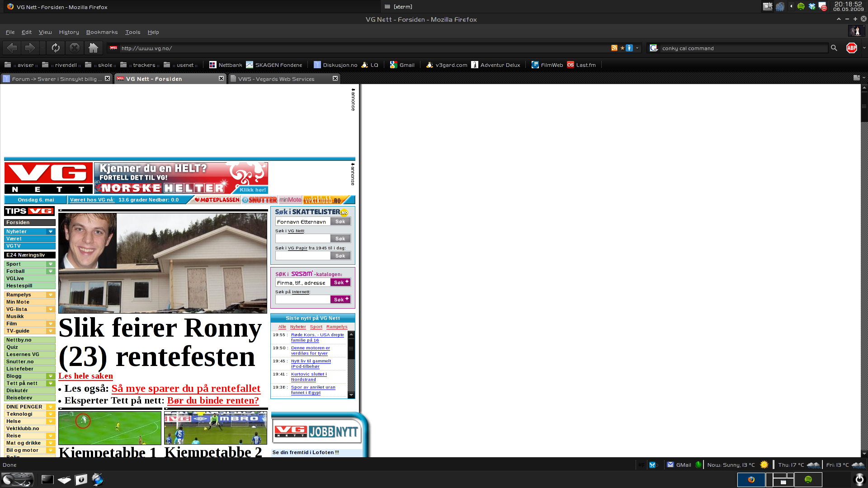Select the Rampelys filter in Siste nytt

(337, 327)
